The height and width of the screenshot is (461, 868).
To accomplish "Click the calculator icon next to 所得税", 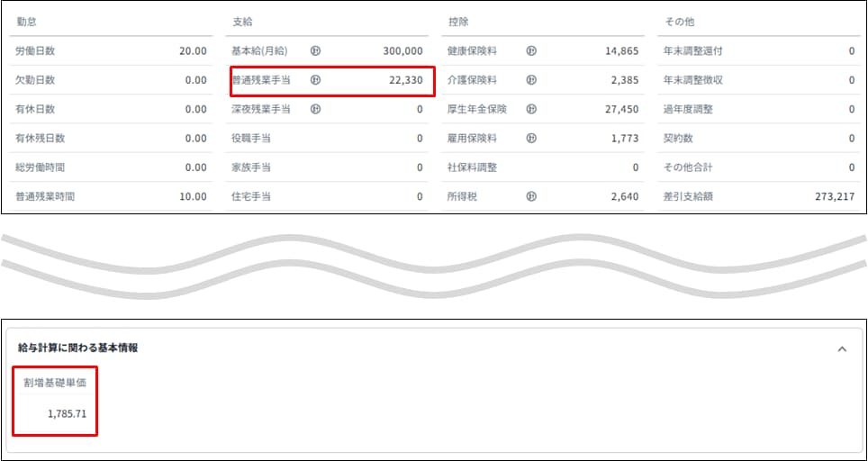I will point(531,195).
